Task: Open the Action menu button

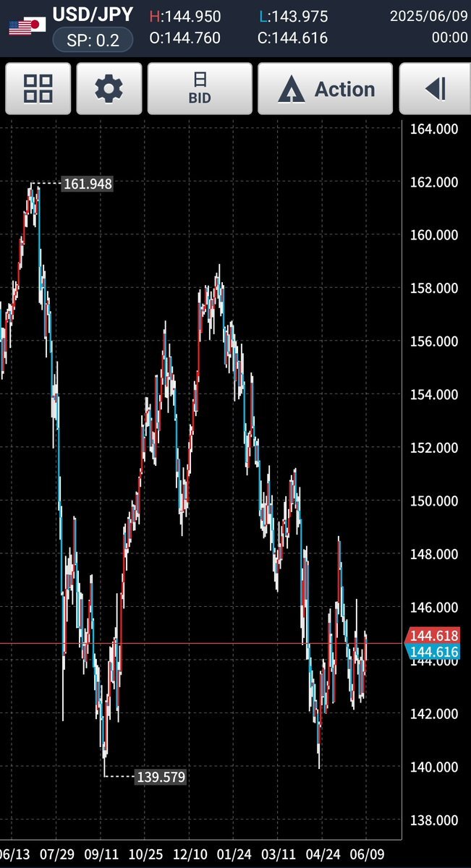Action: tap(326, 89)
